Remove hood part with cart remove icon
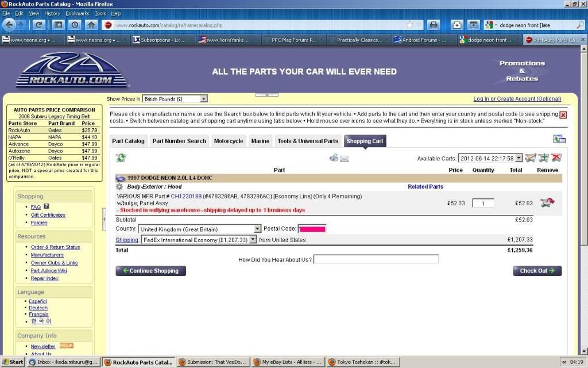 tap(547, 202)
